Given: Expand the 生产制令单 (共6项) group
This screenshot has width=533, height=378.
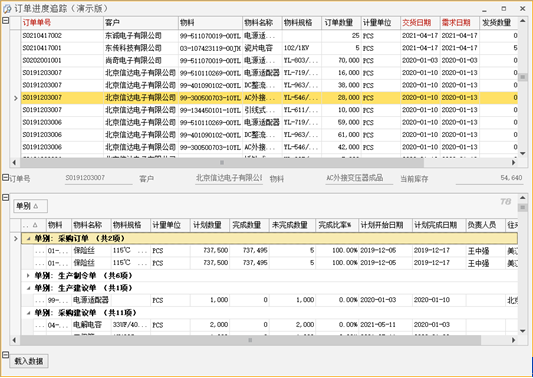Looking at the screenshot, I should (x=29, y=275).
